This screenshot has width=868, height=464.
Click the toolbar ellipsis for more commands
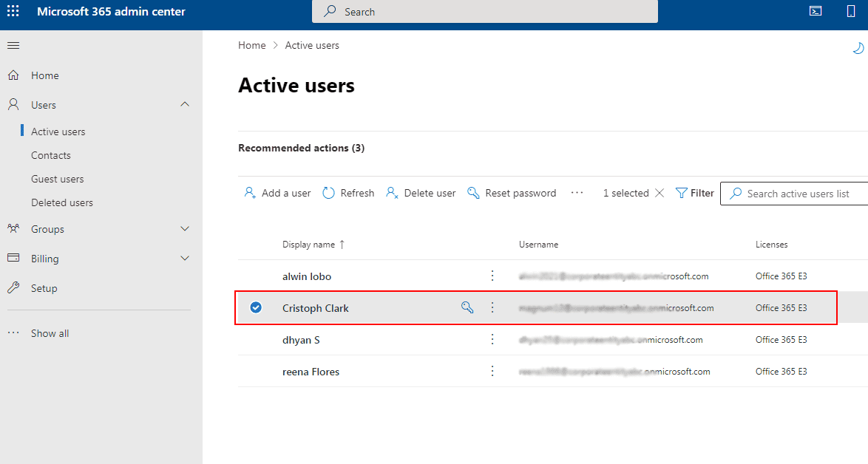click(x=577, y=193)
